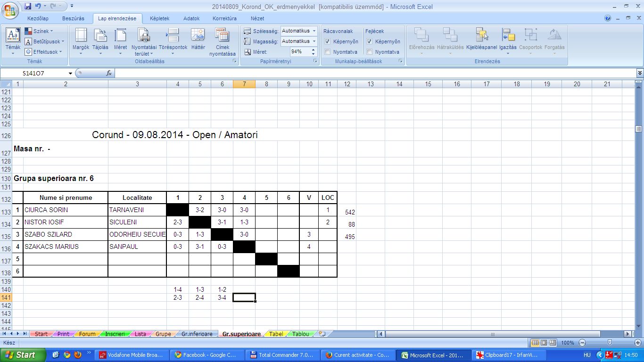Open the Színek colors dropdown
Screen dimensions: 644x362
39,31
